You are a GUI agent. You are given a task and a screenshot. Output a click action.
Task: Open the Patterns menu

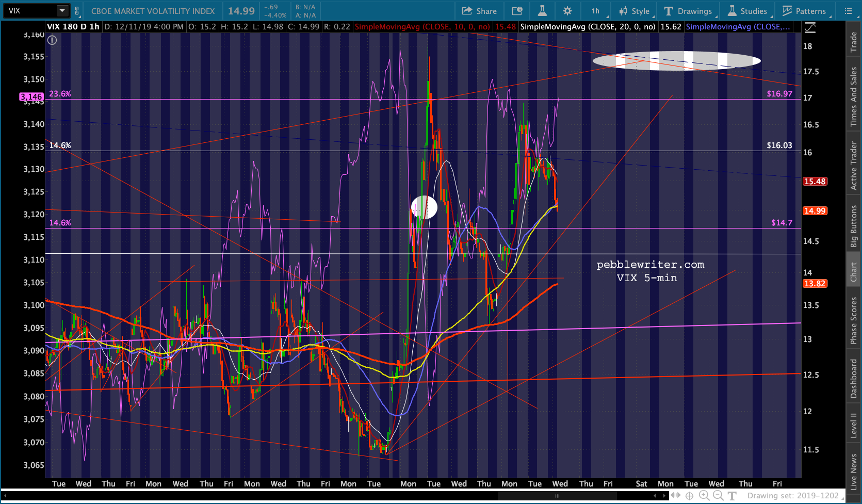[x=804, y=11]
